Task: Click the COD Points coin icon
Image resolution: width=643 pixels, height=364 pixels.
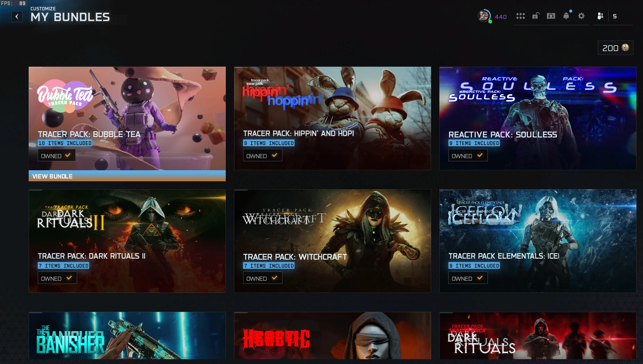Action: point(625,48)
